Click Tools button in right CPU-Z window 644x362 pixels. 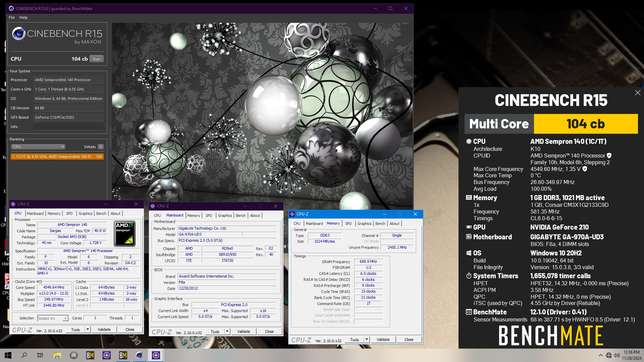tap(355, 340)
